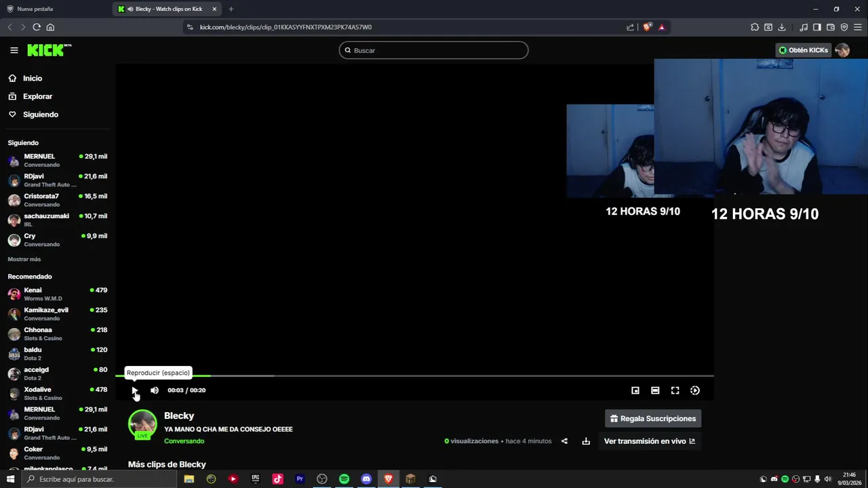Click Obtén KICKs button
Screen dimensions: 868x488
click(804, 50)
